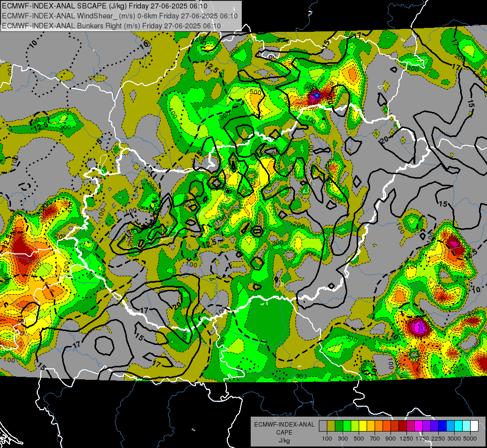487x448 pixels.
Task: Click the 300 tick label on the legend scale
Action: [343, 439]
